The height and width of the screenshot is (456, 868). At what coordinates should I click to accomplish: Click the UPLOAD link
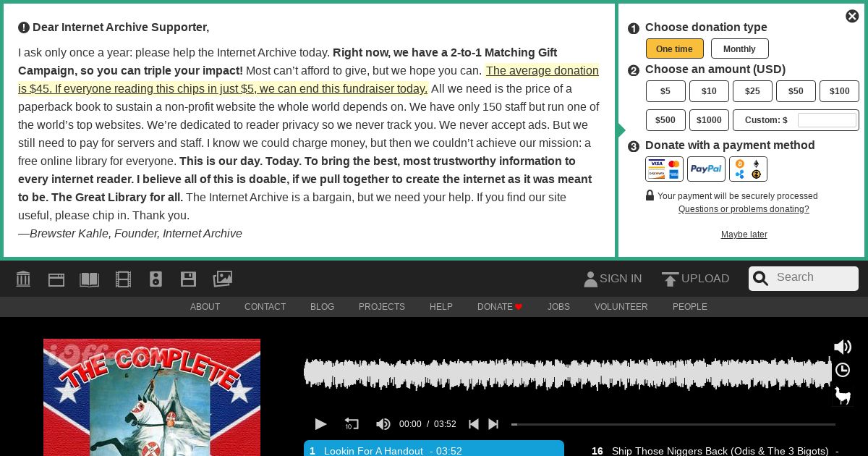705,279
